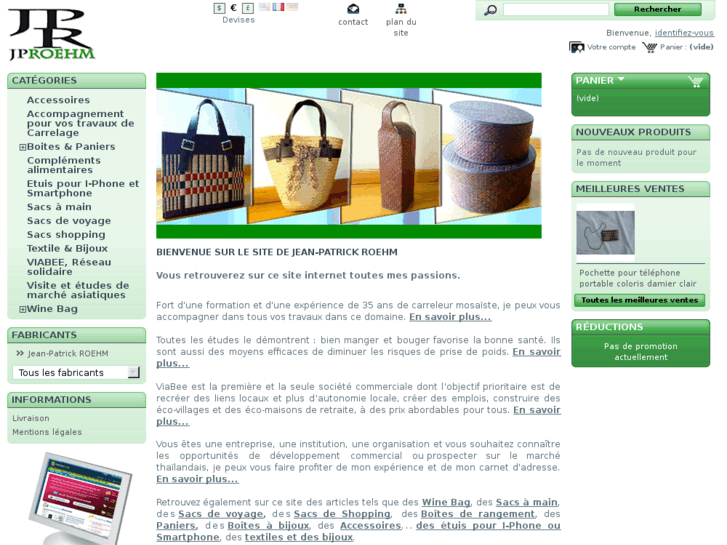Follow the Boîtes à bijoux link

pos(268,526)
